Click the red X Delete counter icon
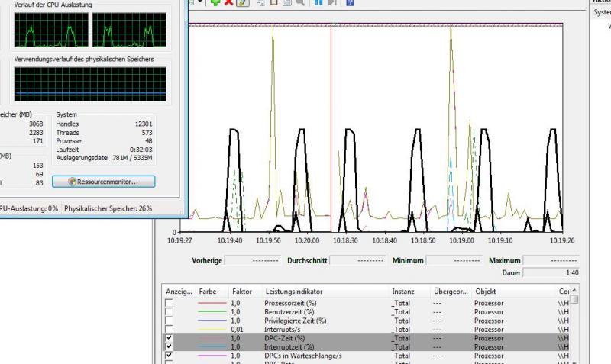The image size is (611, 364). point(228,2)
